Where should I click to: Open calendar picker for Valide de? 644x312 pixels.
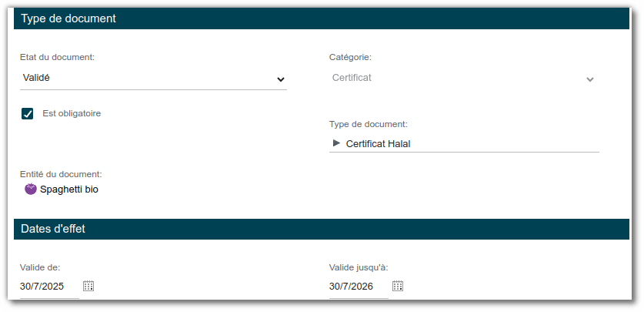pyautogui.click(x=88, y=286)
